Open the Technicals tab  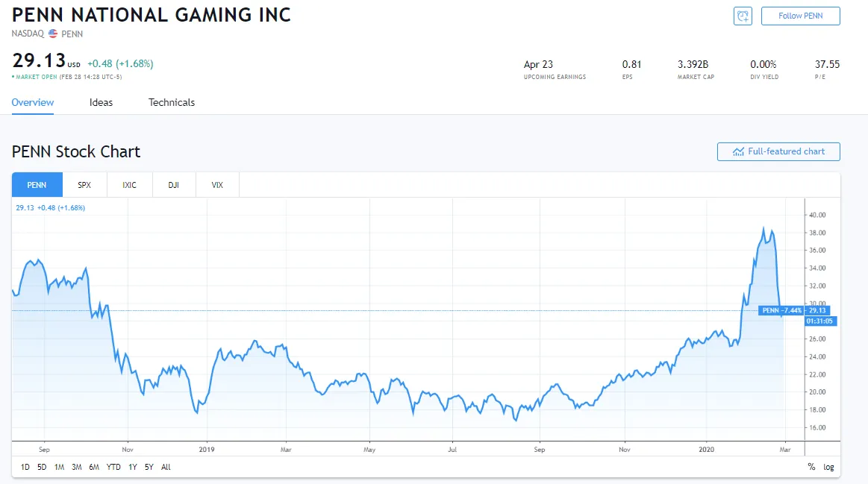click(172, 102)
